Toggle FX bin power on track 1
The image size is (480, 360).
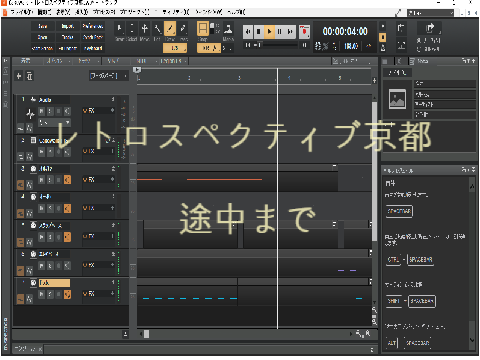85,110
